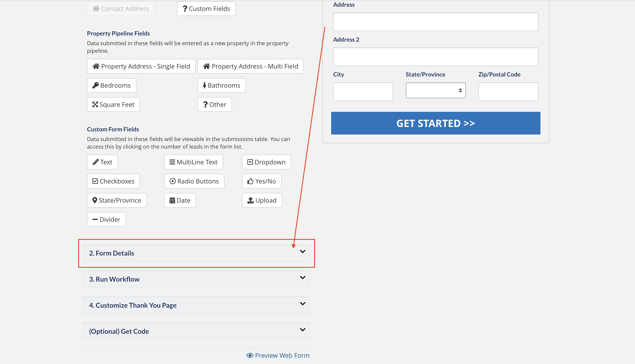Insert a Dropdown custom field

[x=267, y=162]
